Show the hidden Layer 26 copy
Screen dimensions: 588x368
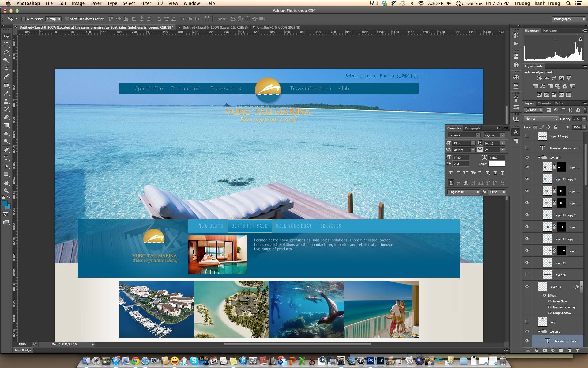click(x=527, y=136)
